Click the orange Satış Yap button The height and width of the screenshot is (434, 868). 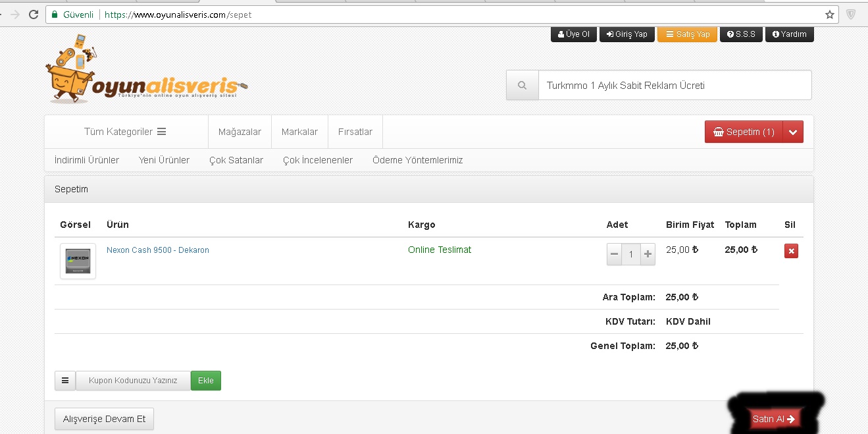[x=687, y=34]
